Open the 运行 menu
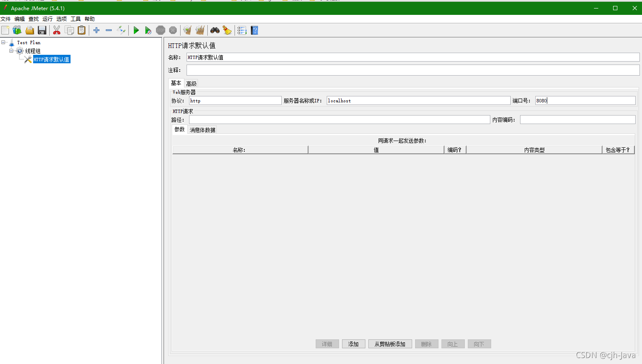Screen dimensions: 642x364 pyautogui.click(x=48, y=19)
